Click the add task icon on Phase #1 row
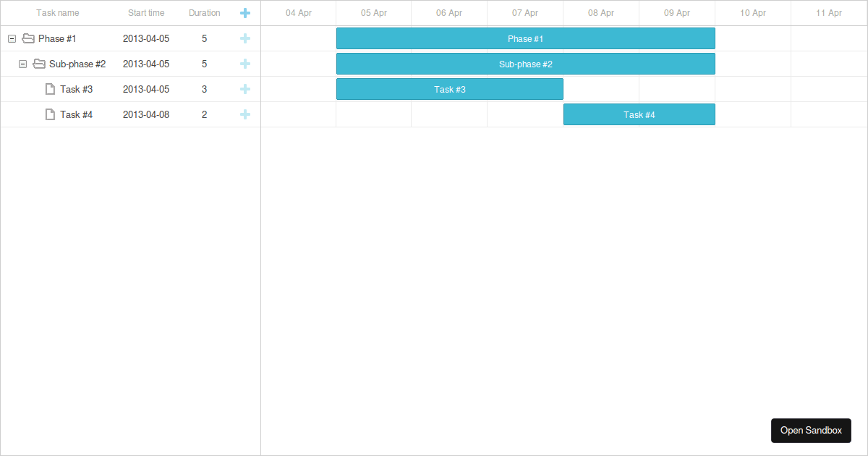 click(245, 38)
